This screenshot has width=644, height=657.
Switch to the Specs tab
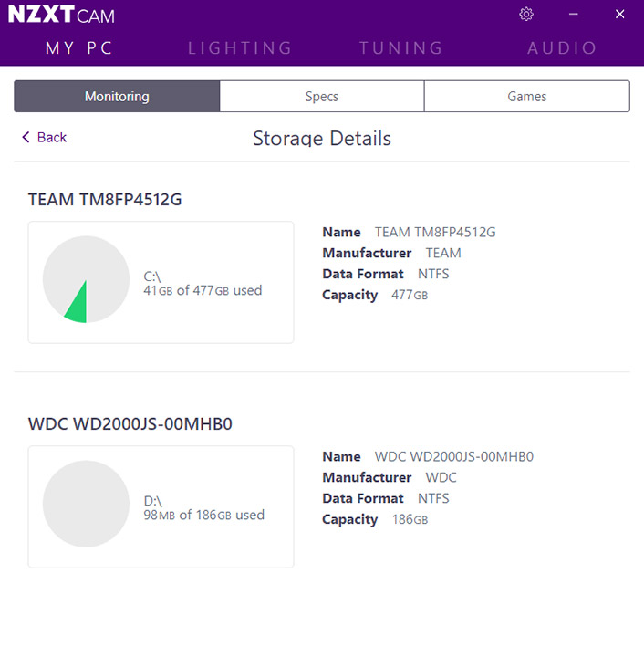(x=322, y=96)
